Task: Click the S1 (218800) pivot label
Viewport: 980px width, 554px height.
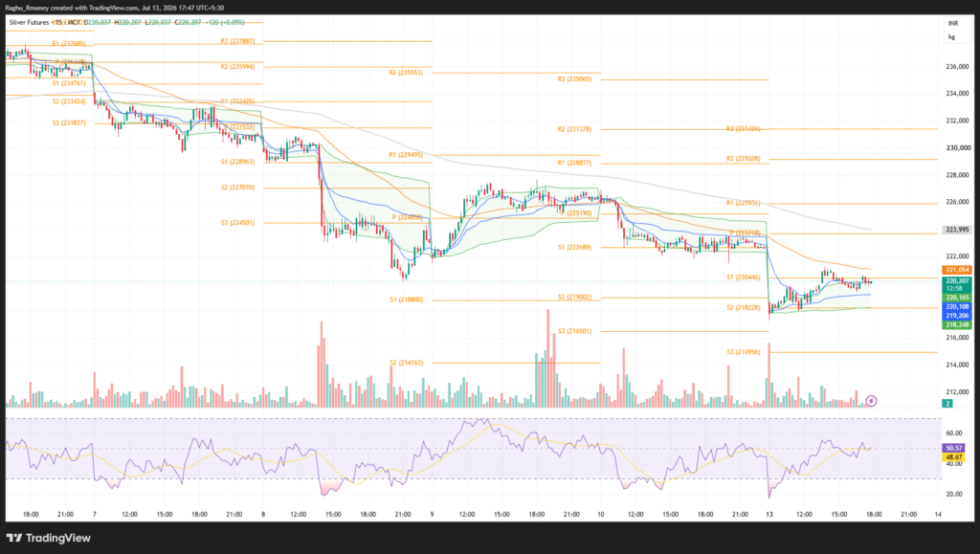Action: coord(406,299)
